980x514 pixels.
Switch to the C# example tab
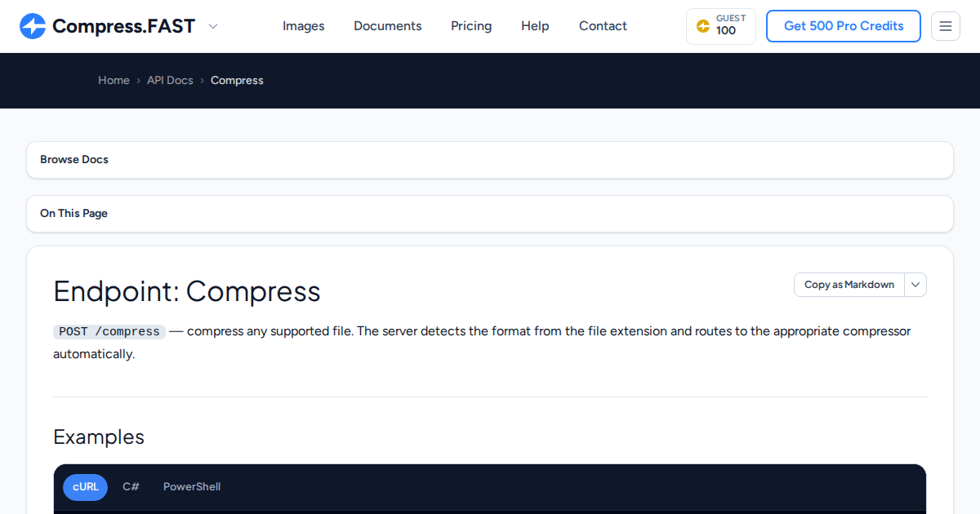click(x=131, y=487)
